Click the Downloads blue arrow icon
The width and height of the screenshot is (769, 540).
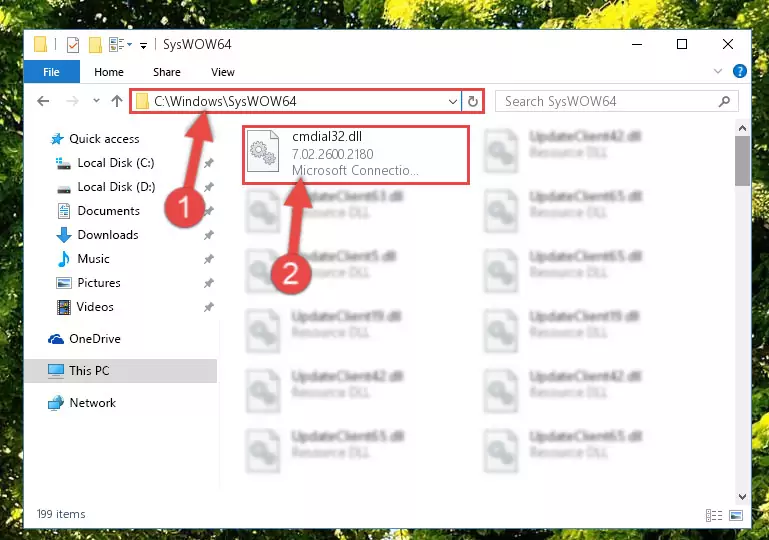(x=64, y=235)
